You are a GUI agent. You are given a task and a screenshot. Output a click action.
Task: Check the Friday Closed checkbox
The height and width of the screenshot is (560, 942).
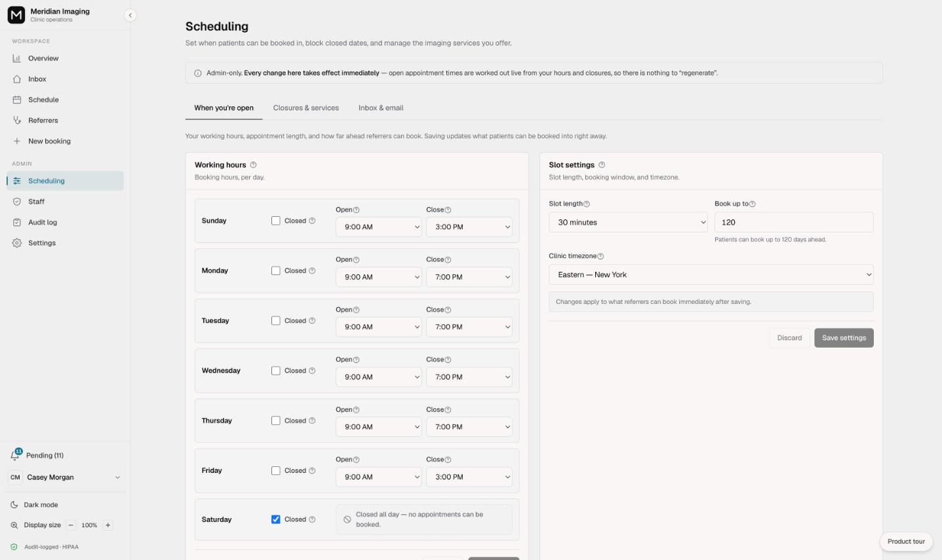276,471
